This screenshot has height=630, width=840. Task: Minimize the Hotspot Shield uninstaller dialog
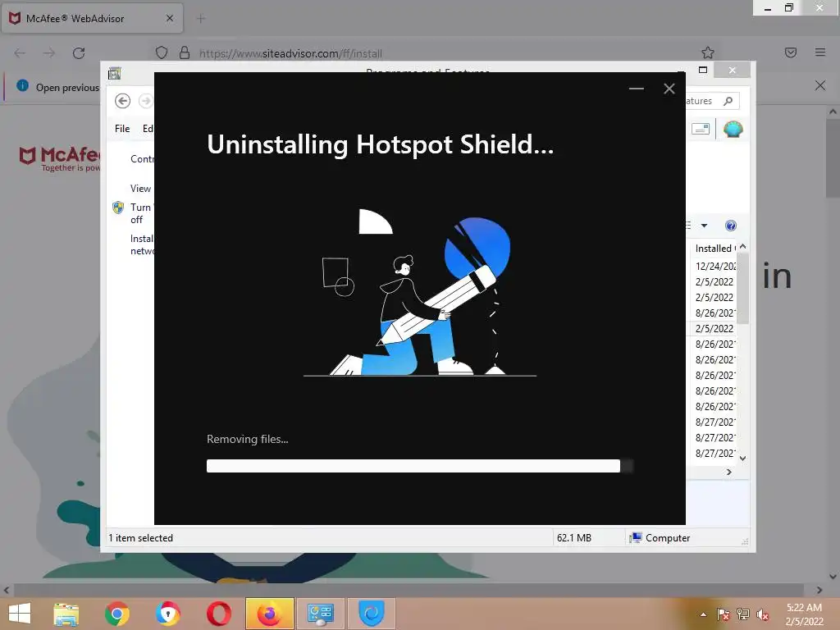[636, 89]
